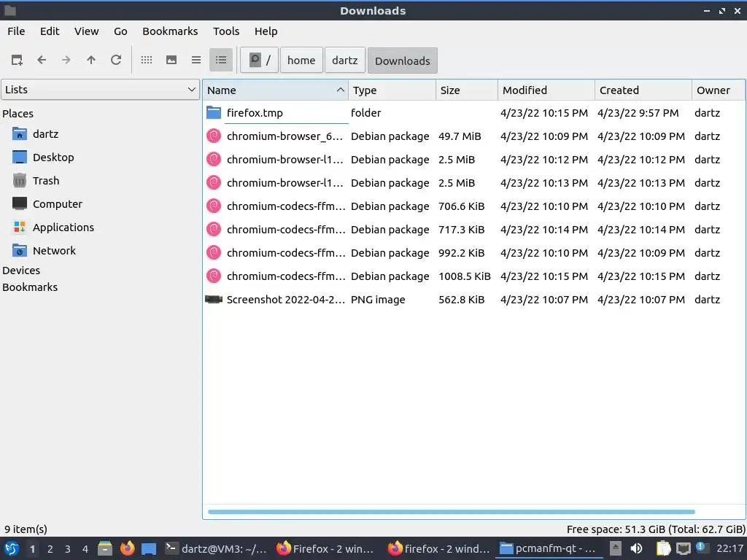Screen dimensions: 747x560
Task: Open the View menu
Action: (x=86, y=31)
